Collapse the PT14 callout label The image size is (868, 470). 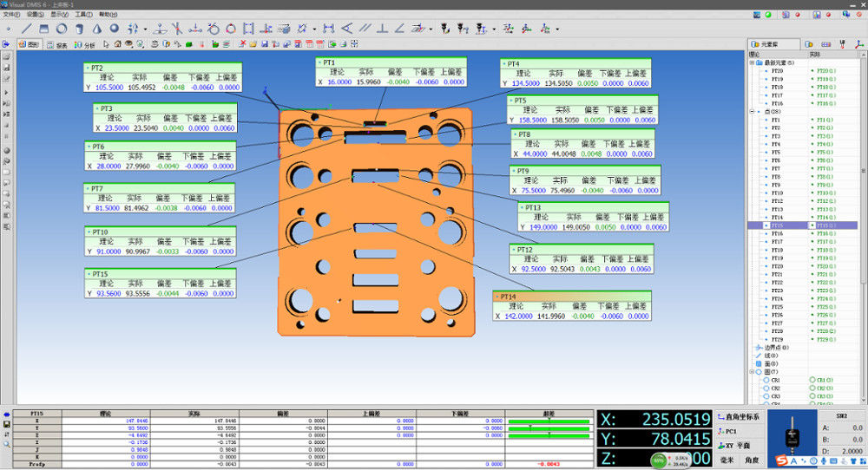pyautogui.click(x=496, y=297)
